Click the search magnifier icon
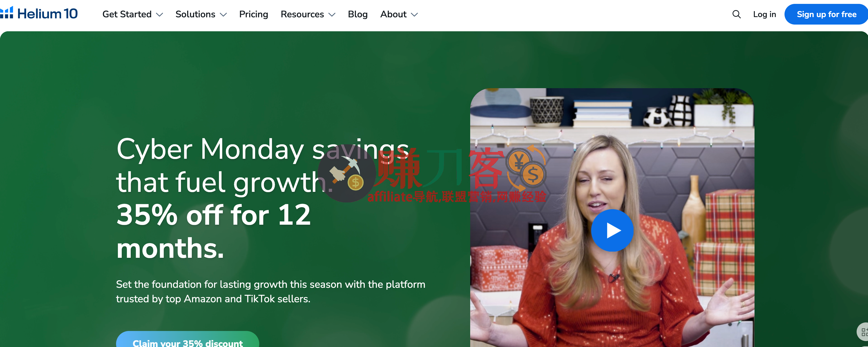This screenshot has height=347, width=868. point(736,14)
